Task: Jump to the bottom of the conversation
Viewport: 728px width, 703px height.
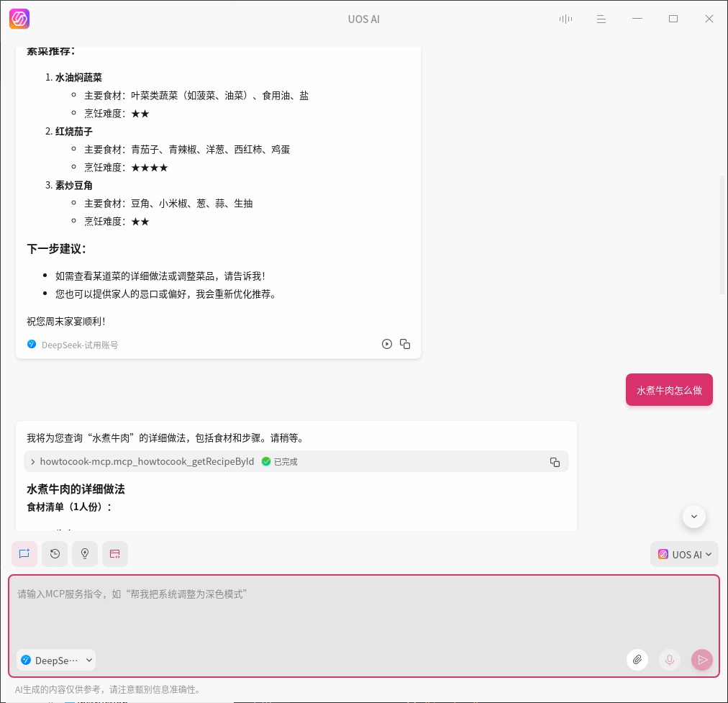Action: (x=694, y=517)
